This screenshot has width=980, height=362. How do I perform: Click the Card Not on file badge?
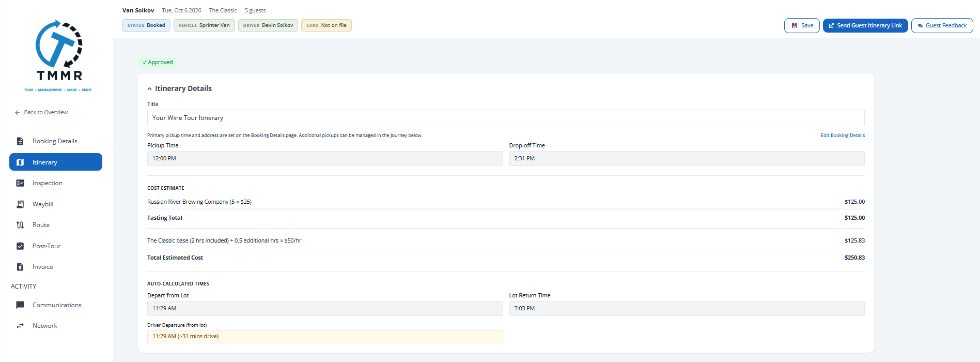click(x=326, y=25)
